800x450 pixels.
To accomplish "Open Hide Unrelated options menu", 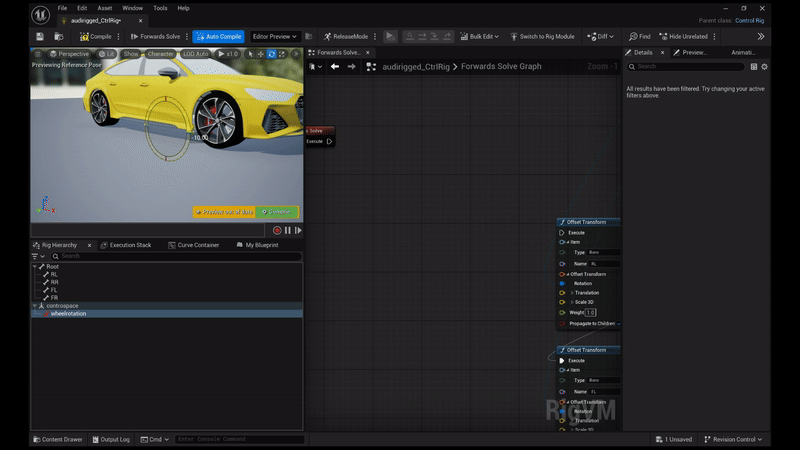I will [714, 37].
